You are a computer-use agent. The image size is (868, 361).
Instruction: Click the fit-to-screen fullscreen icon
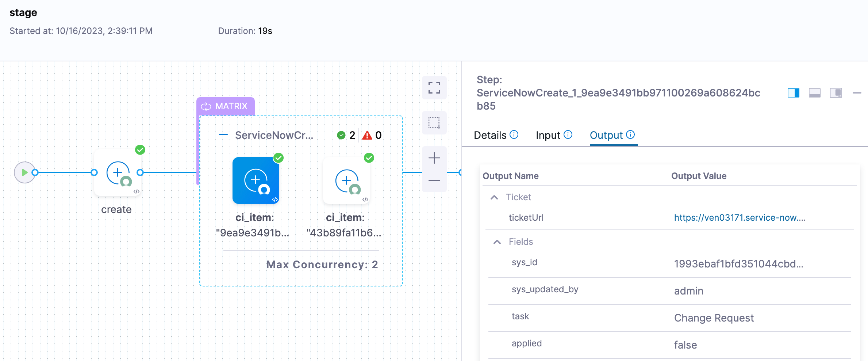[434, 88]
